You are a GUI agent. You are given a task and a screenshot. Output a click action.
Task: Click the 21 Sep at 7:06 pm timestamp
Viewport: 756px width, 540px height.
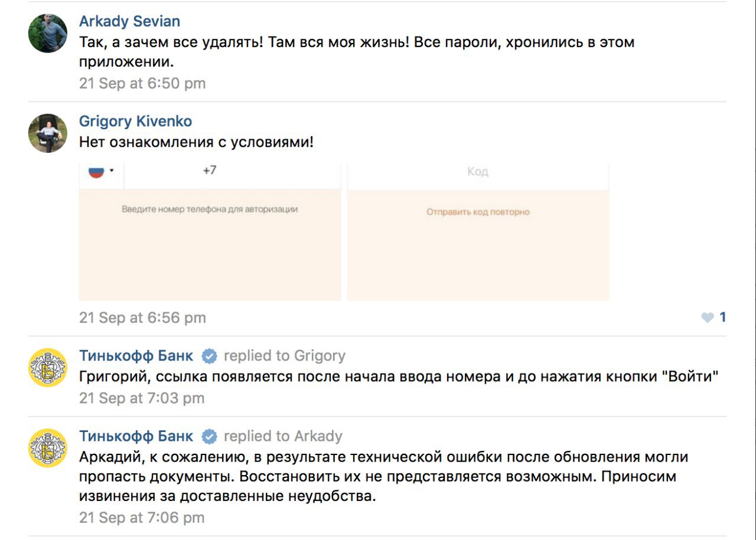142,518
